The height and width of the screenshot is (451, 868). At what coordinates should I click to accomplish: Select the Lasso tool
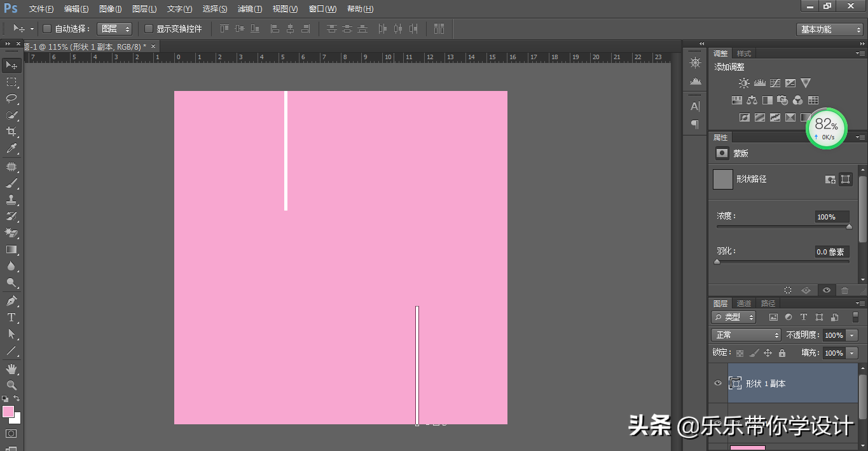pyautogui.click(x=11, y=99)
